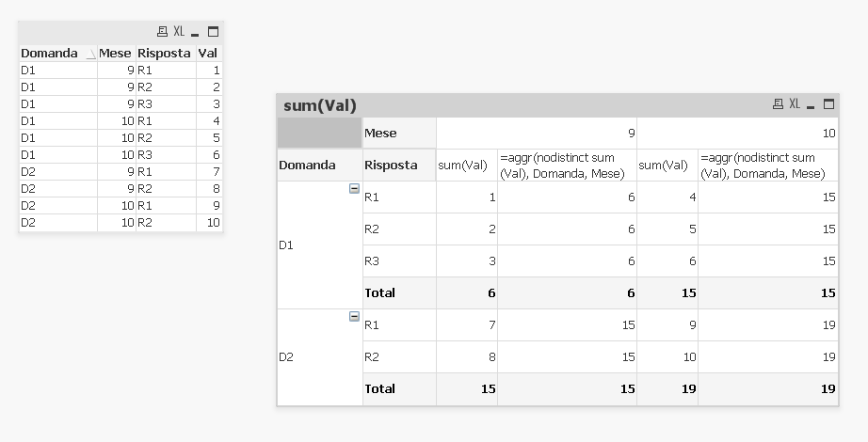Minimize the small Domanda table box
Image resolution: width=868 pixels, height=442 pixels.
click(x=196, y=32)
